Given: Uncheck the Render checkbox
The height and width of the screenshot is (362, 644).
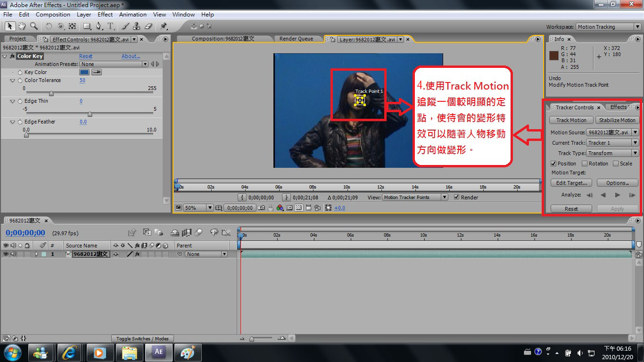Looking at the screenshot, I should (456, 197).
